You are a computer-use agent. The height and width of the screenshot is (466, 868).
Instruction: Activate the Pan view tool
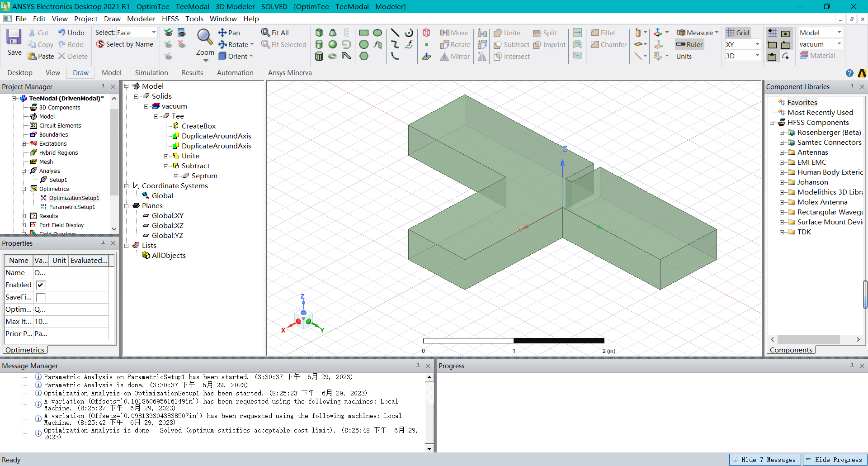click(229, 33)
